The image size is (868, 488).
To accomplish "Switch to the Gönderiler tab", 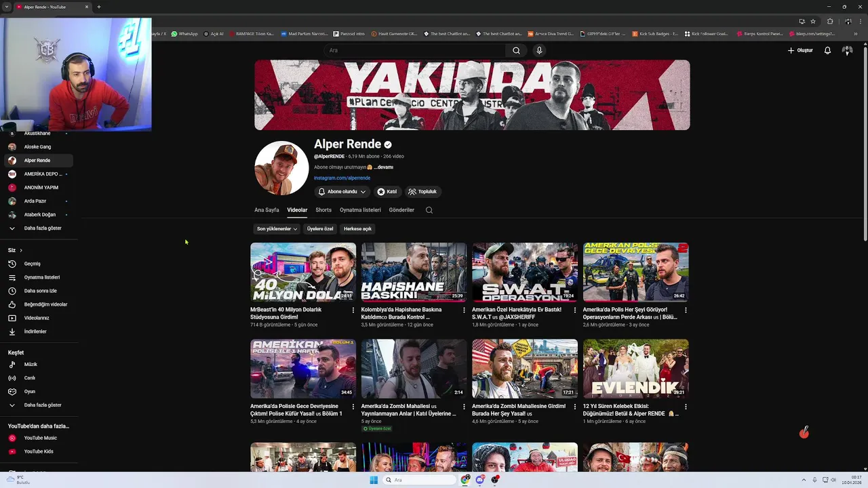I will point(401,210).
